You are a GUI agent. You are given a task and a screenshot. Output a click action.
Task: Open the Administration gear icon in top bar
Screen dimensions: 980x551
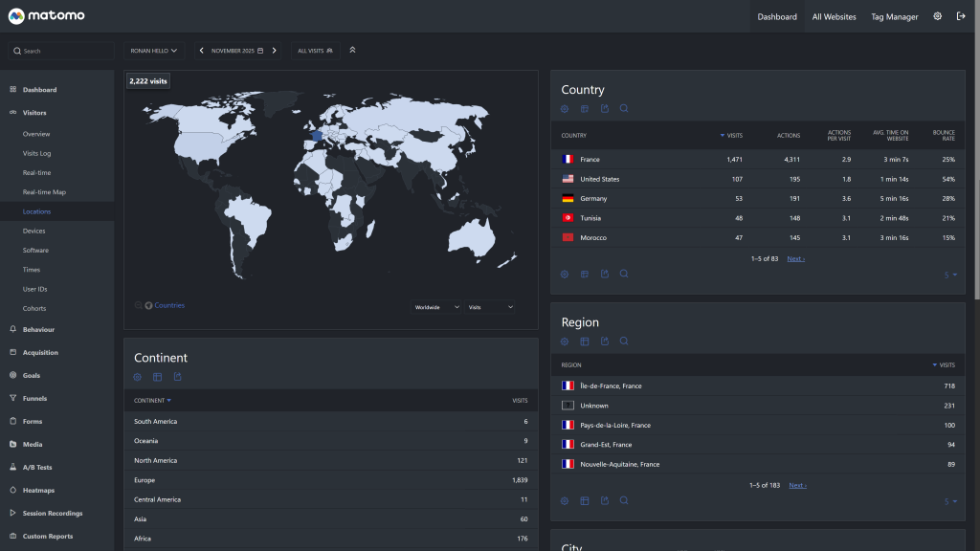[937, 16]
